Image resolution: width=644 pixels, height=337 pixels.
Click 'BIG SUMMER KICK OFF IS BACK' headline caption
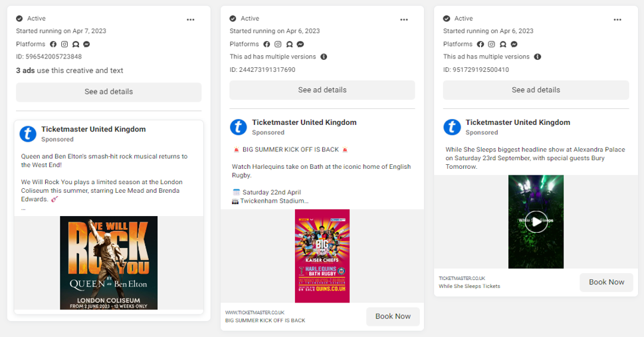click(x=265, y=320)
